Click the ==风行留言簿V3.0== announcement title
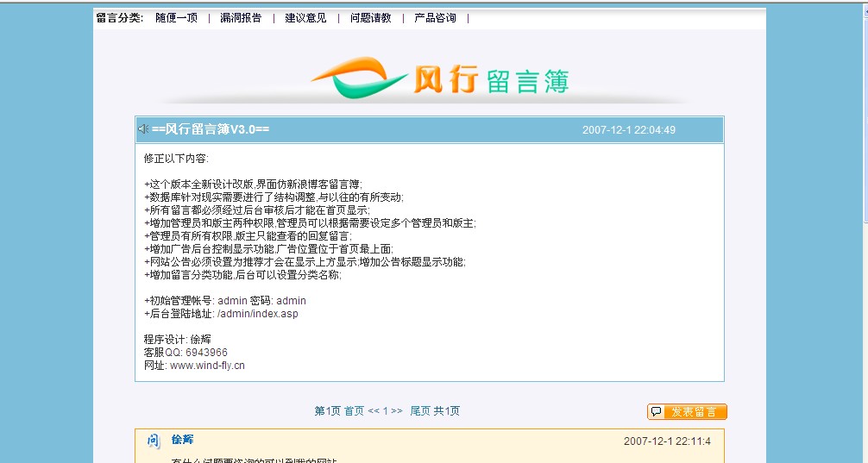This screenshot has width=868, height=463. tap(211, 129)
